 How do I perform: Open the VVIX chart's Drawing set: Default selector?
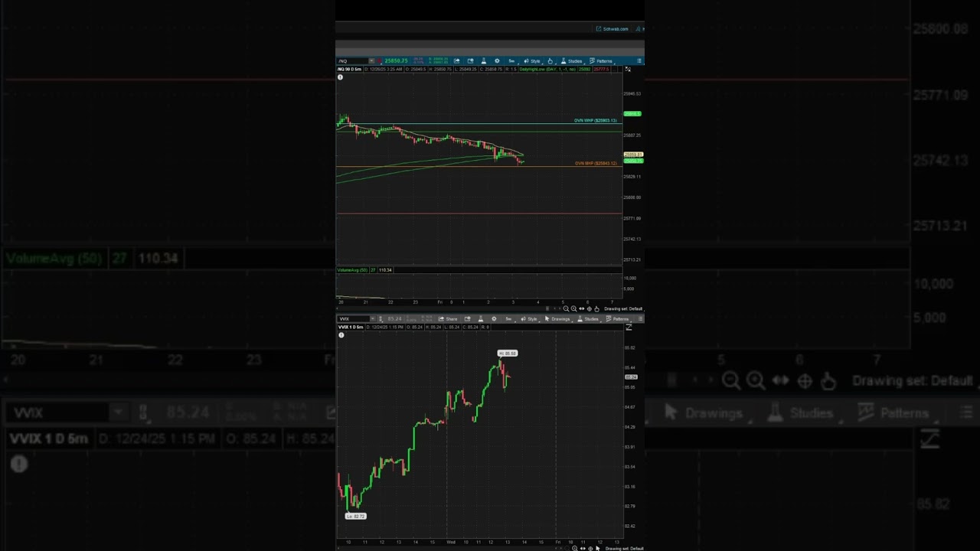coord(624,549)
